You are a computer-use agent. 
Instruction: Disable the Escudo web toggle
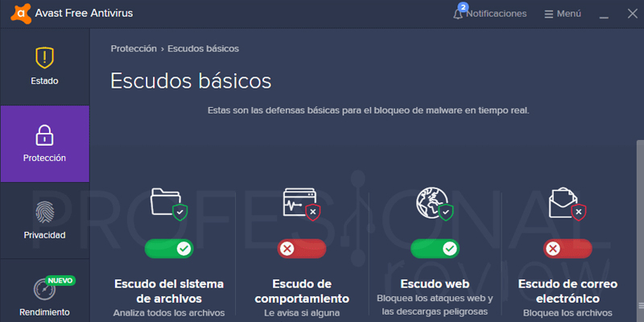pyautogui.click(x=435, y=249)
